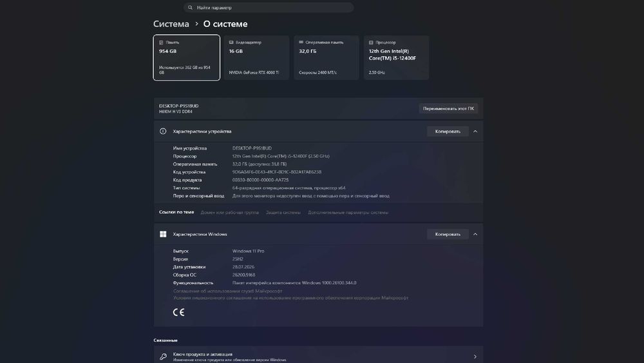644x363 pixels.
Task: Select the device ID value starting '9D6A04F6'
Action: click(x=277, y=172)
